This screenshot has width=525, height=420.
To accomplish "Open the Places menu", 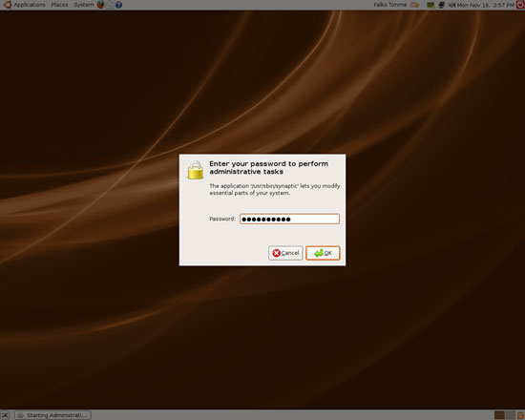I will click(x=59, y=5).
